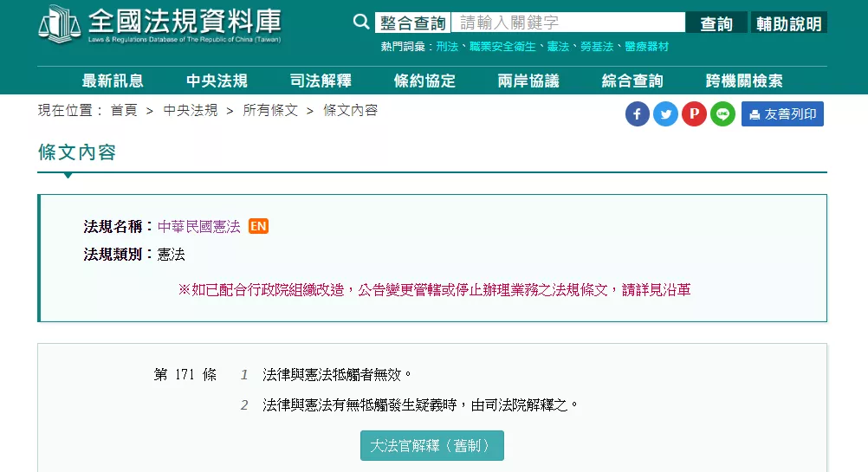Share page via Facebook icon
The height and width of the screenshot is (472, 868).
pos(638,114)
